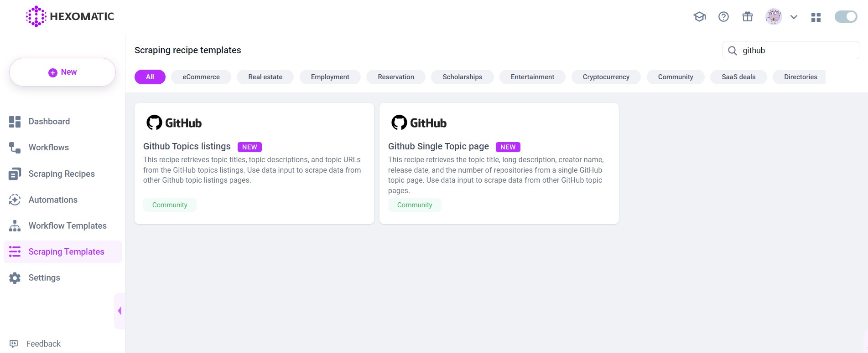Select Scraping Templates menu item

click(x=63, y=252)
